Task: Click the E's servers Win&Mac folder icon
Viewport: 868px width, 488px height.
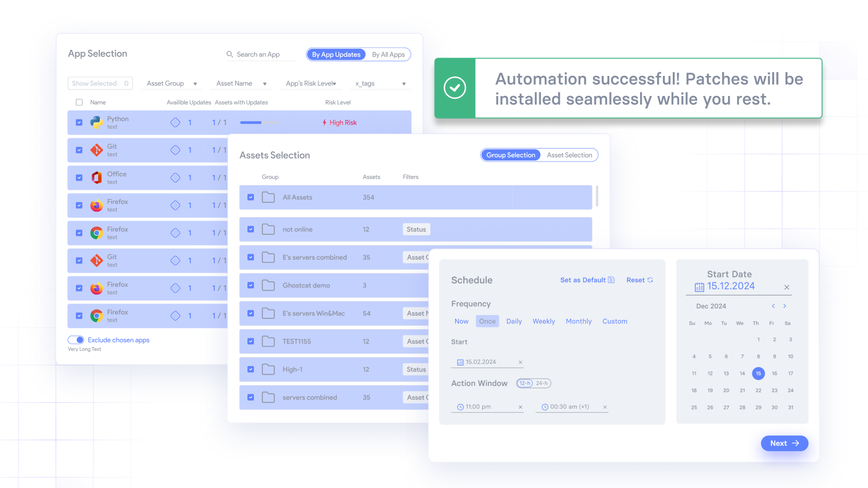Action: [268, 313]
